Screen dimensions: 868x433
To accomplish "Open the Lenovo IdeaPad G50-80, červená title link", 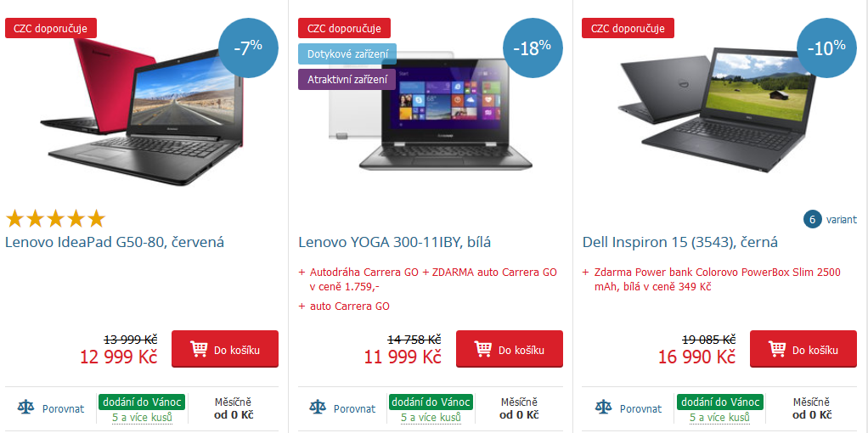I will [115, 242].
